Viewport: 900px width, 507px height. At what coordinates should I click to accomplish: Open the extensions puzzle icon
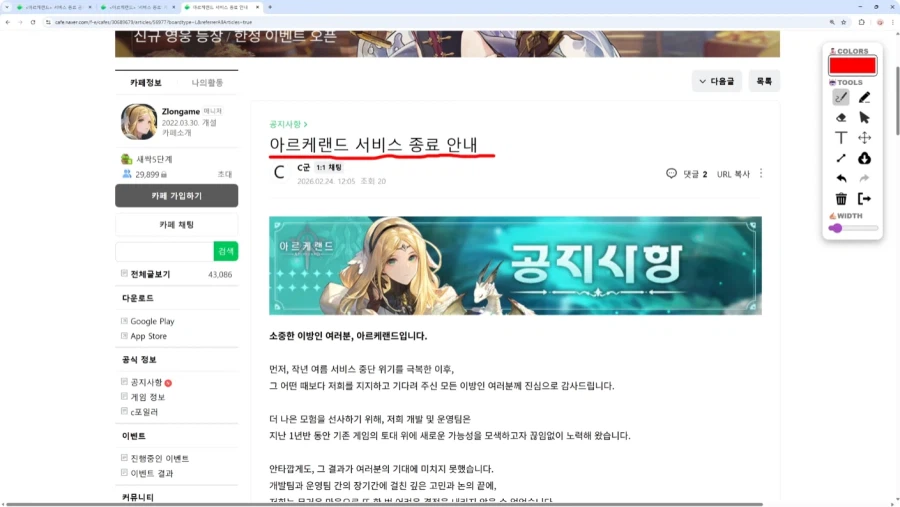pyautogui.click(x=862, y=22)
